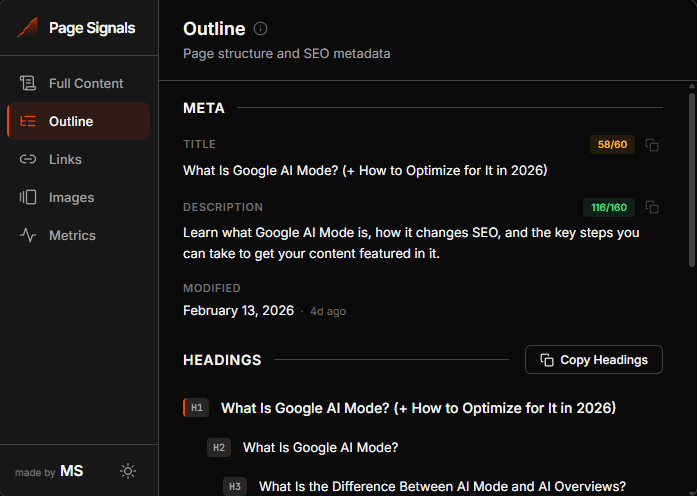Image resolution: width=697 pixels, height=496 pixels.
Task: Click the H1 heading tag badge
Action: 196,408
